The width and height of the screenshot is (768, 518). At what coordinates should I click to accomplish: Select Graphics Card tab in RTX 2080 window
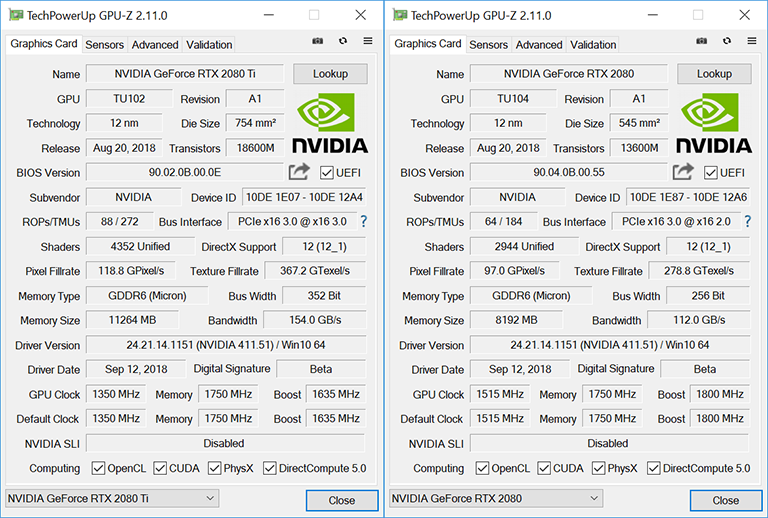point(428,44)
